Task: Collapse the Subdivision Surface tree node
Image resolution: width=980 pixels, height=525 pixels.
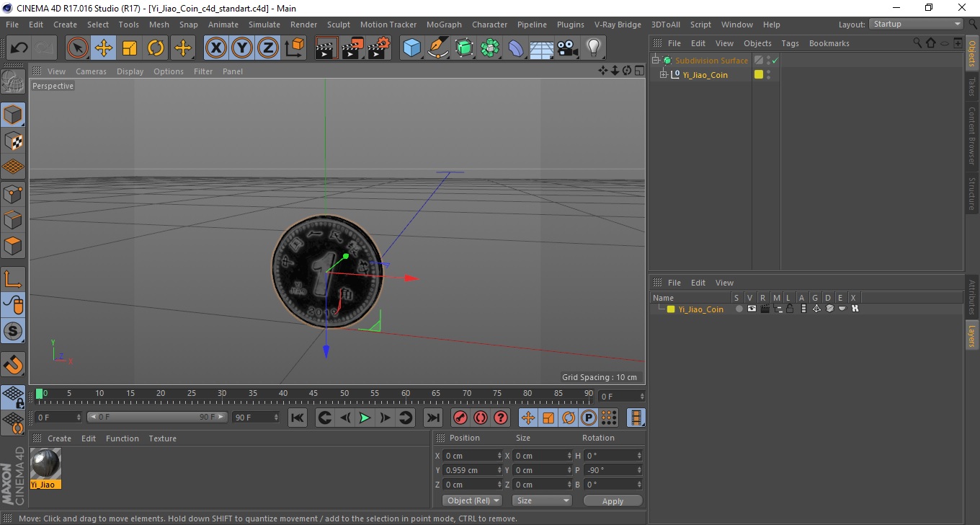Action: (656, 61)
